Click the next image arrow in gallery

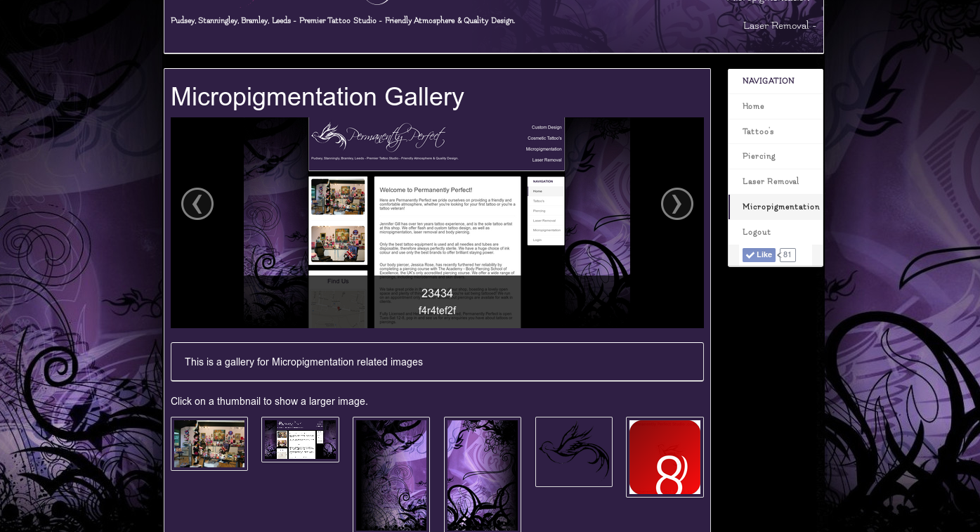677,204
